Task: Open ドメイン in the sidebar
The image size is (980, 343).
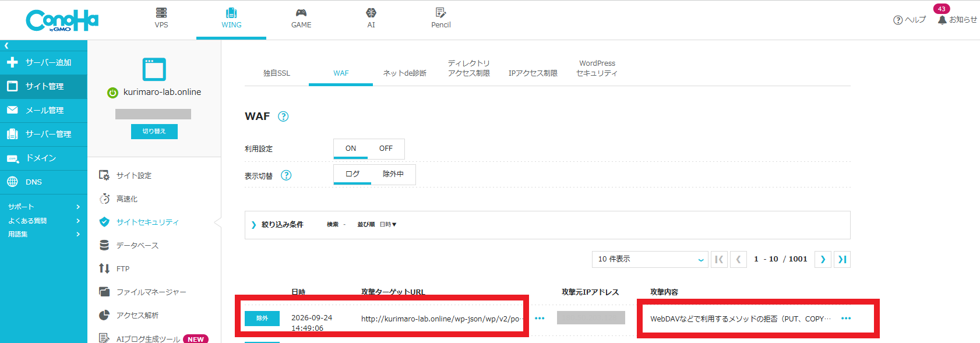Action: (x=44, y=158)
